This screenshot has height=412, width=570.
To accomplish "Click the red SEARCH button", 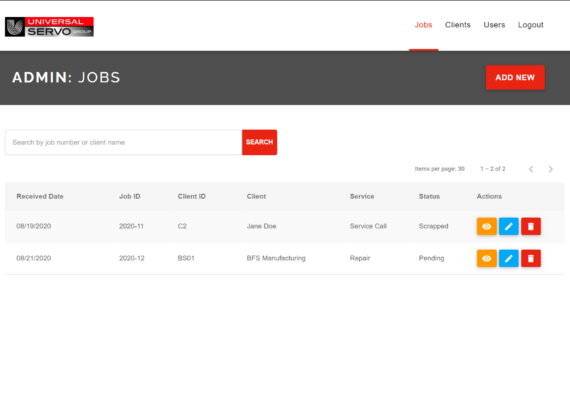I will point(259,142).
